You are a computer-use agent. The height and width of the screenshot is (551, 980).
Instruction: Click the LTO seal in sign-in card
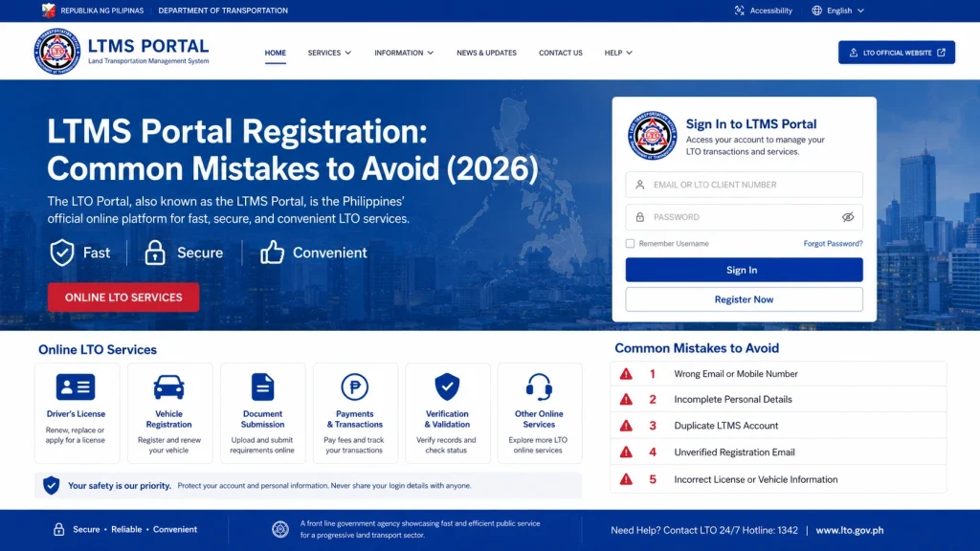[652, 135]
